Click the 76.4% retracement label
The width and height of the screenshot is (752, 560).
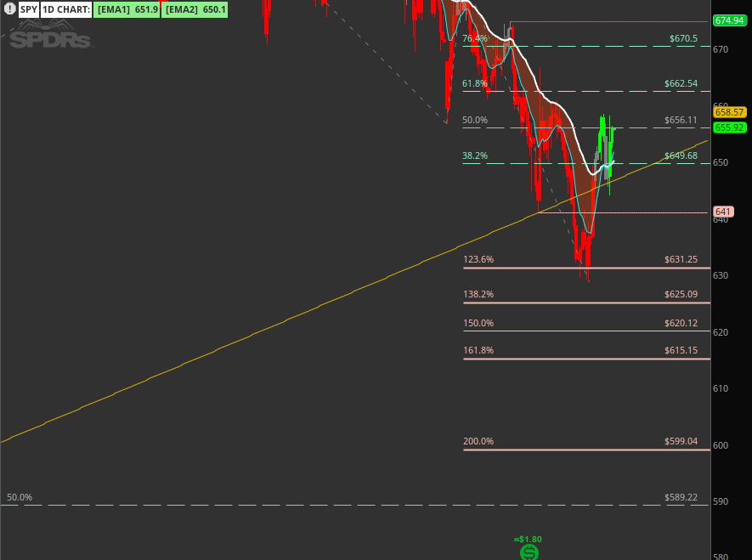(x=475, y=38)
